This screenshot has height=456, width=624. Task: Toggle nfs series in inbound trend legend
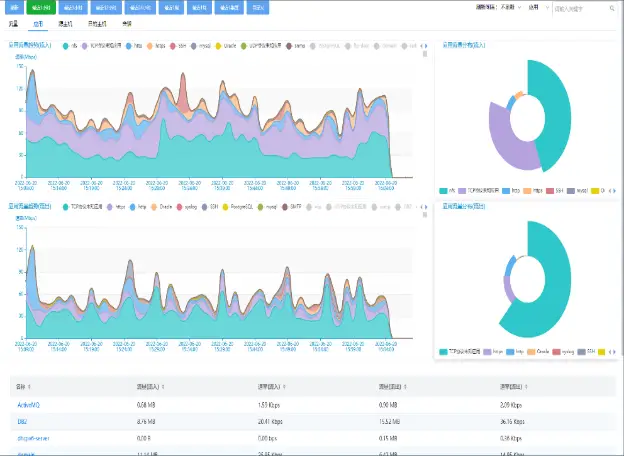[x=71, y=46]
